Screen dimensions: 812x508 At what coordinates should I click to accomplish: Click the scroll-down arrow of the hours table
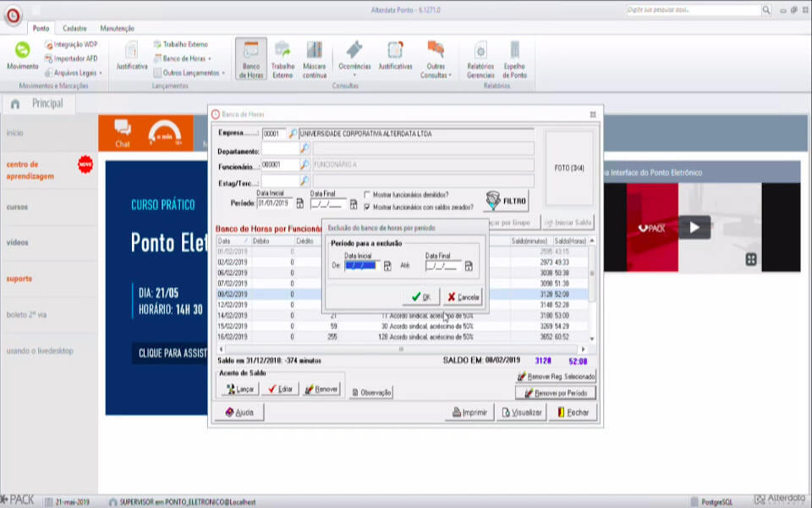(x=592, y=339)
